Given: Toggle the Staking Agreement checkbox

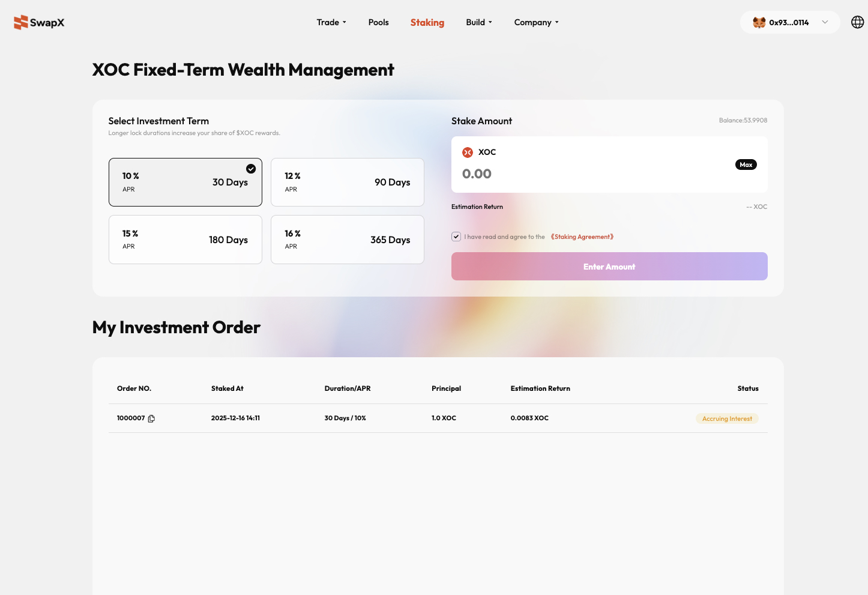Looking at the screenshot, I should click(456, 237).
